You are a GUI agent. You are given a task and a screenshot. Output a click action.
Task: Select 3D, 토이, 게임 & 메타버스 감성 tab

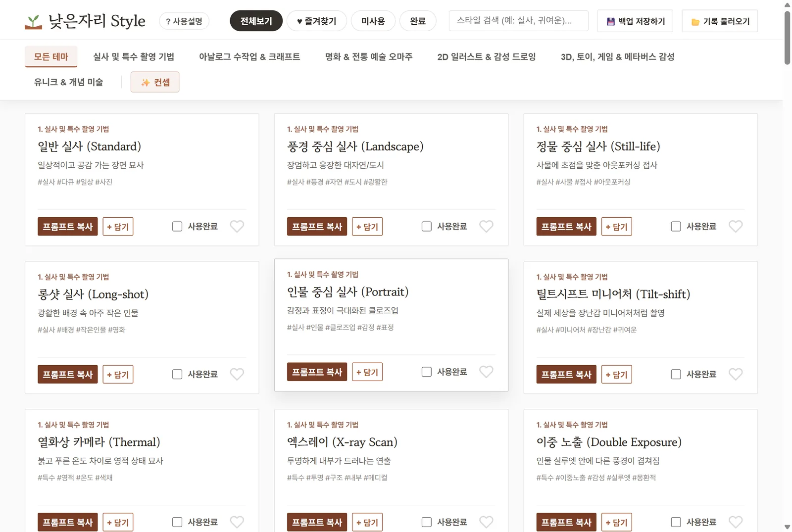point(617,57)
